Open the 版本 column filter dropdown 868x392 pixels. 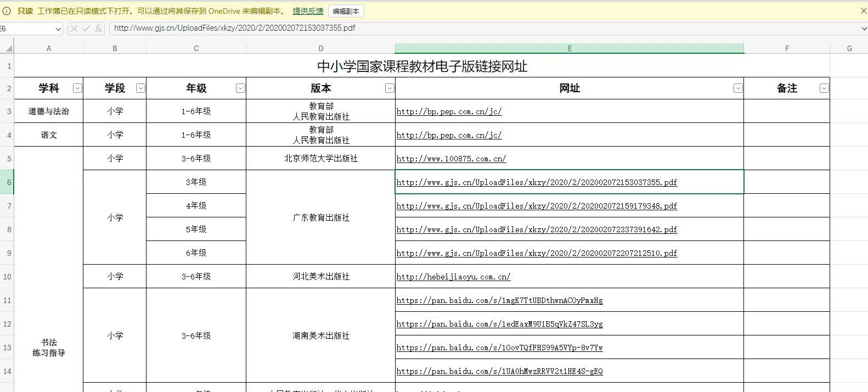coord(390,88)
